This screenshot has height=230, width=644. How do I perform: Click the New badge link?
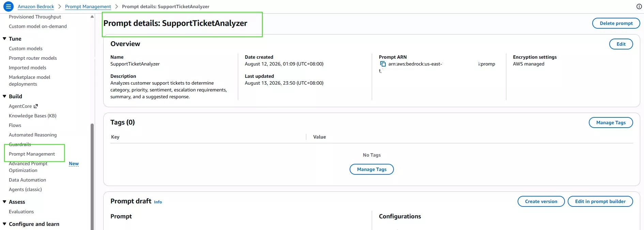[x=74, y=164]
